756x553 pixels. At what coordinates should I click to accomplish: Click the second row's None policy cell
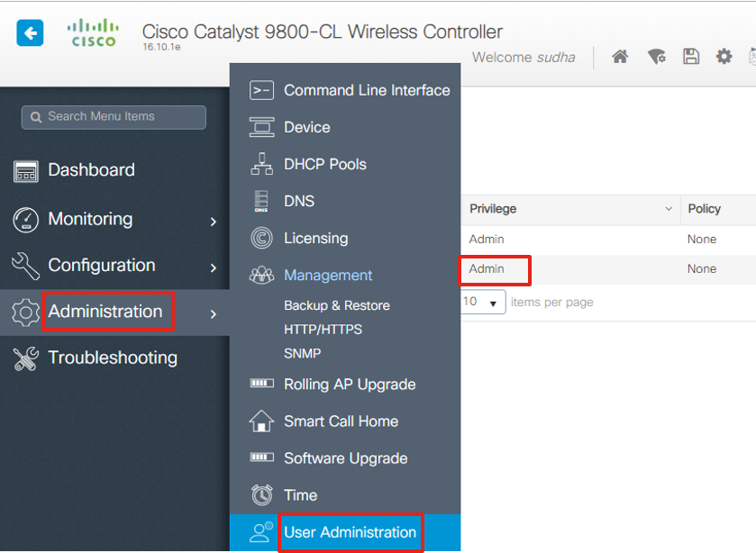click(x=702, y=269)
